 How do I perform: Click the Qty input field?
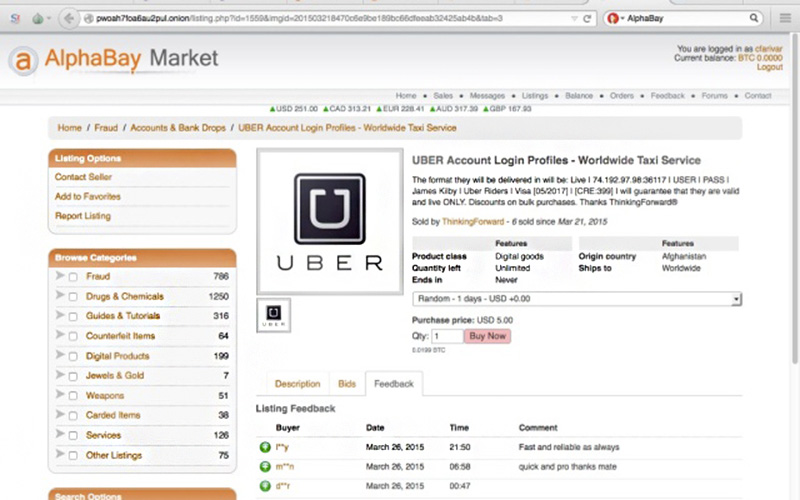(447, 336)
